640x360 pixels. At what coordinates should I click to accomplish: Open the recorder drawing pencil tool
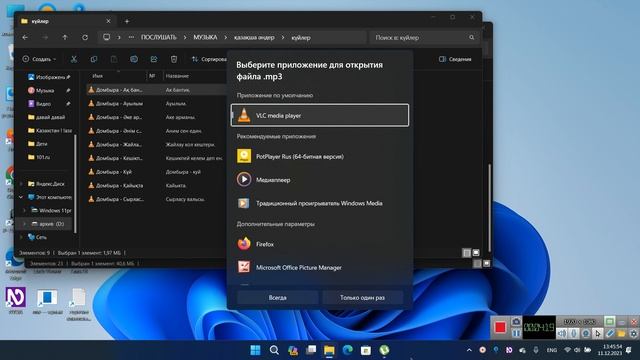(609, 334)
